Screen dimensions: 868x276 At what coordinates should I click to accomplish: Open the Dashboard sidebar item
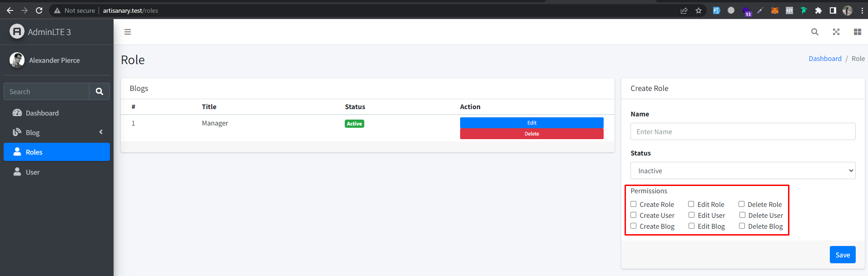(57, 113)
